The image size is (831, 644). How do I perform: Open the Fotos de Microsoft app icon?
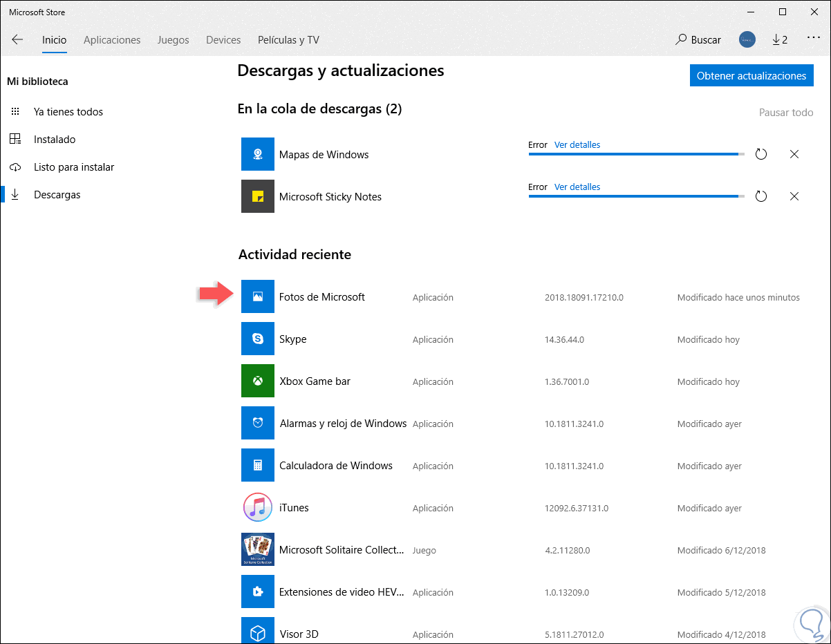tap(258, 296)
